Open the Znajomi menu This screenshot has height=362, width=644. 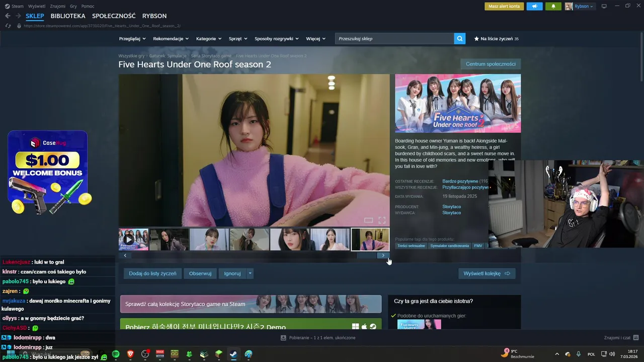[57, 6]
